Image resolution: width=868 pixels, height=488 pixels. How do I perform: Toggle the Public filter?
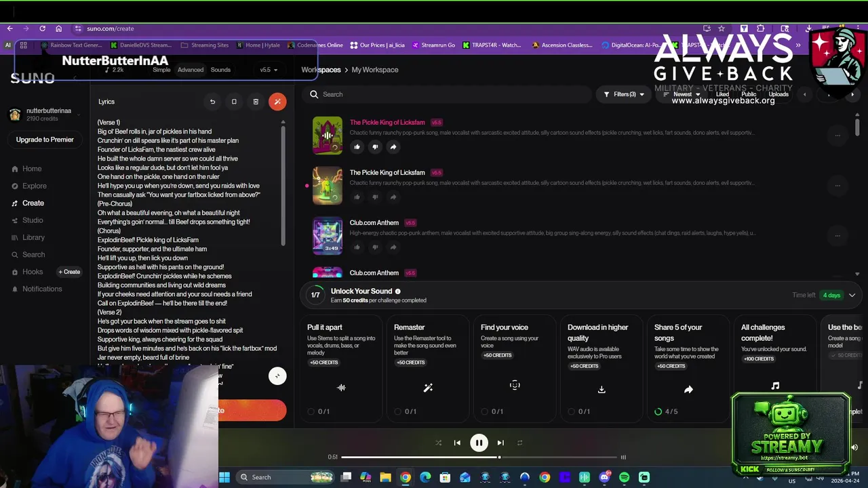pyautogui.click(x=749, y=94)
